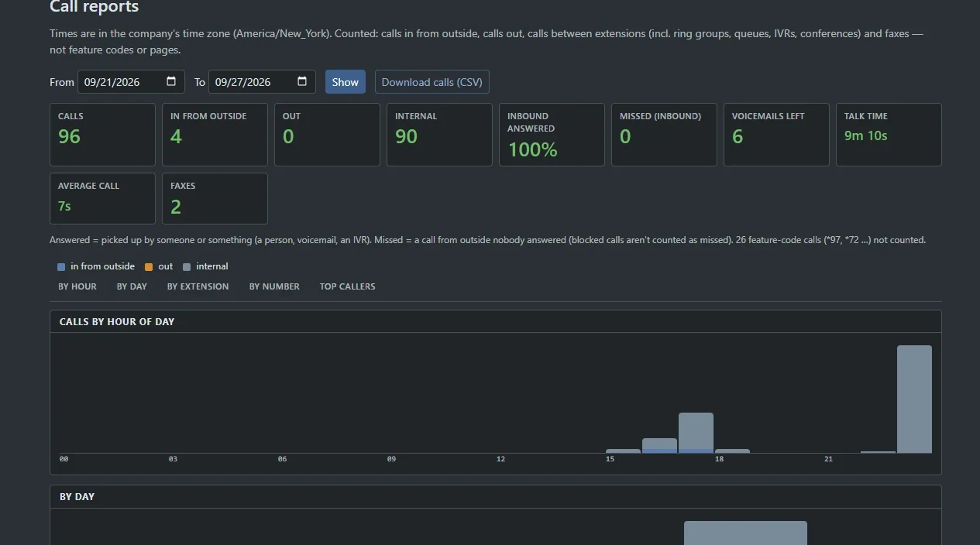Switch to the BY EXTENSION tab
This screenshot has height=545, width=980.
[198, 286]
